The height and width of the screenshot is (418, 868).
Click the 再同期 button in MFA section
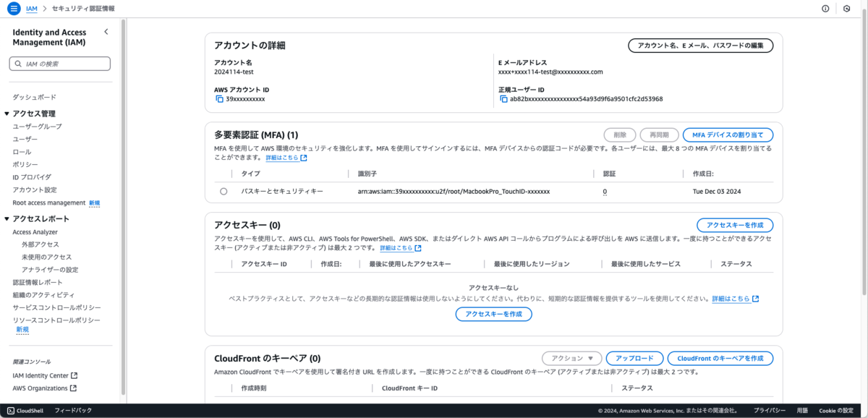(x=660, y=135)
